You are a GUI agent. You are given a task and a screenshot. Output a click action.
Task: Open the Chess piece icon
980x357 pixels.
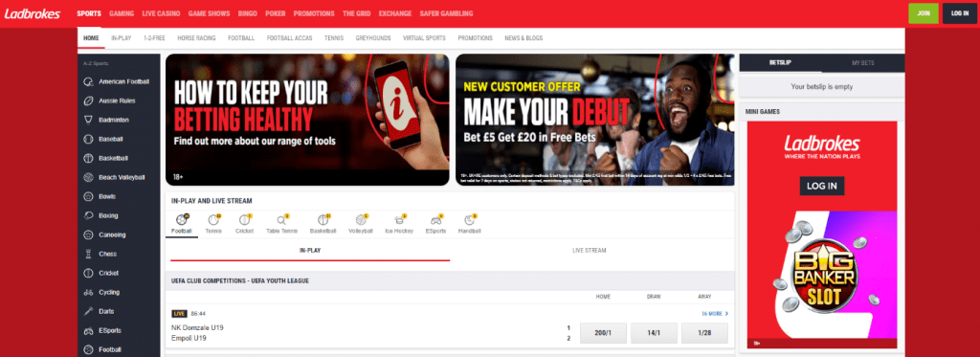coord(88,254)
